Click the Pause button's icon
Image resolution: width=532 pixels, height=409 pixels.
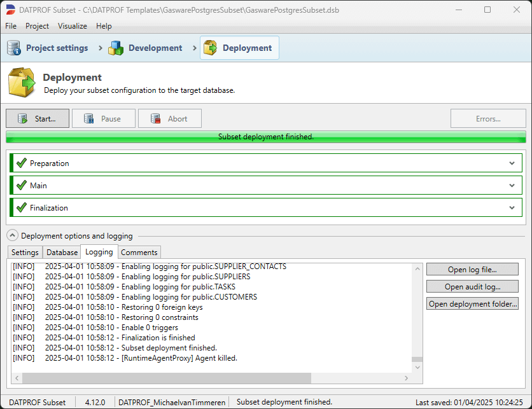(x=90, y=118)
